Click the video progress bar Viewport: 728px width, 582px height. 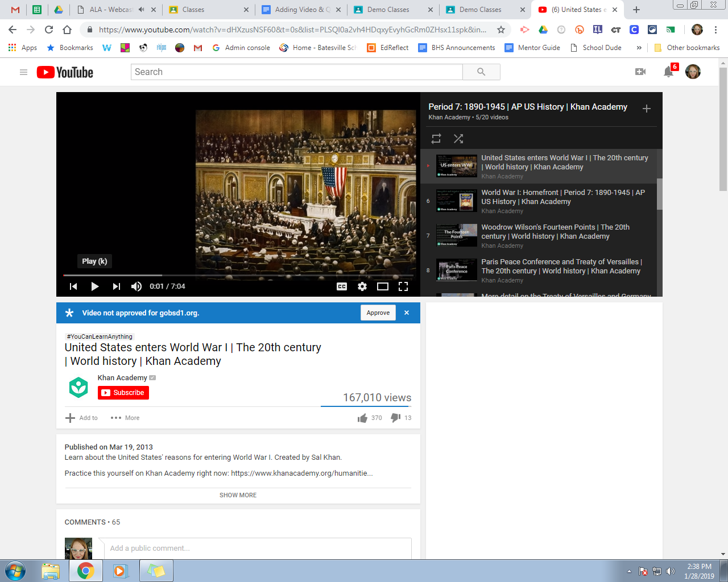pyautogui.click(x=238, y=275)
